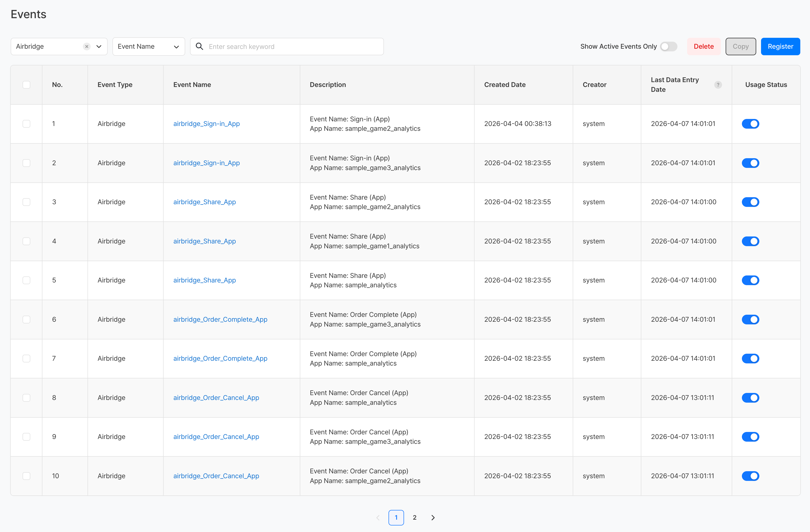Check the checkbox for event row 3
This screenshot has height=532, width=810.
click(x=26, y=202)
